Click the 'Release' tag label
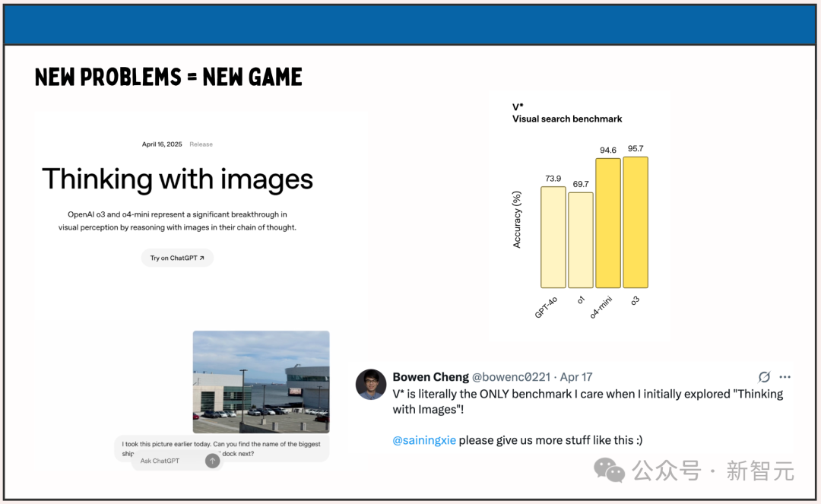 click(x=201, y=144)
